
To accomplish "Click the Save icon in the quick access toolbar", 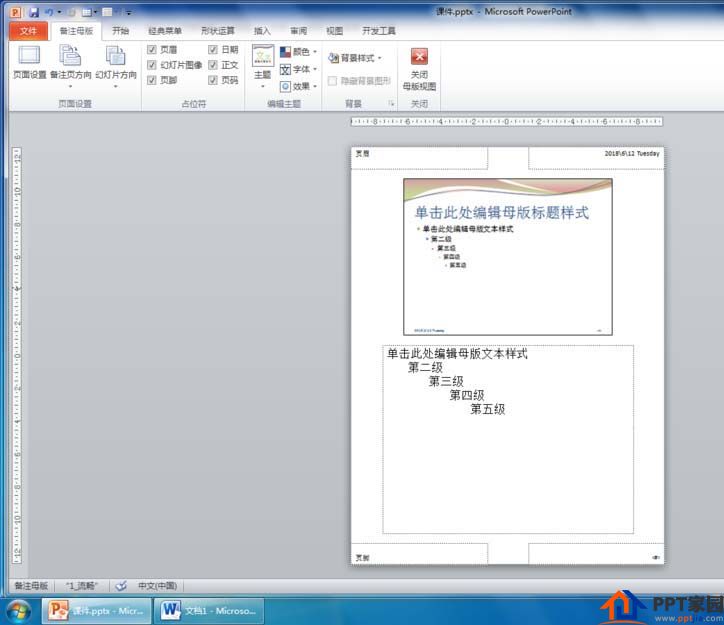I will [34, 12].
